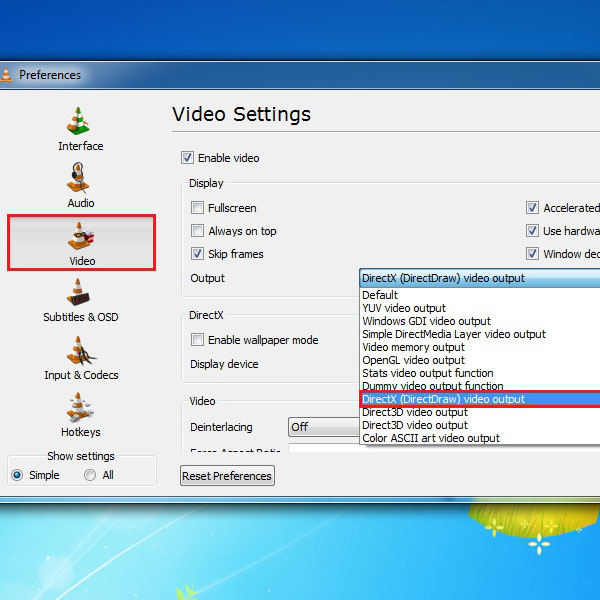The width and height of the screenshot is (600, 600).
Task: Choose Video memory output option
Action: 480,347
